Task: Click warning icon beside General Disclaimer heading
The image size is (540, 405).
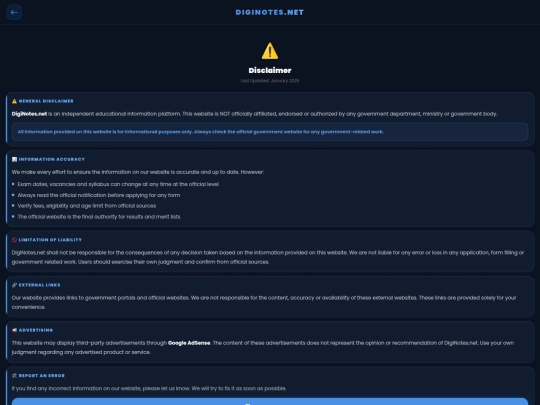Action: [x=14, y=101]
